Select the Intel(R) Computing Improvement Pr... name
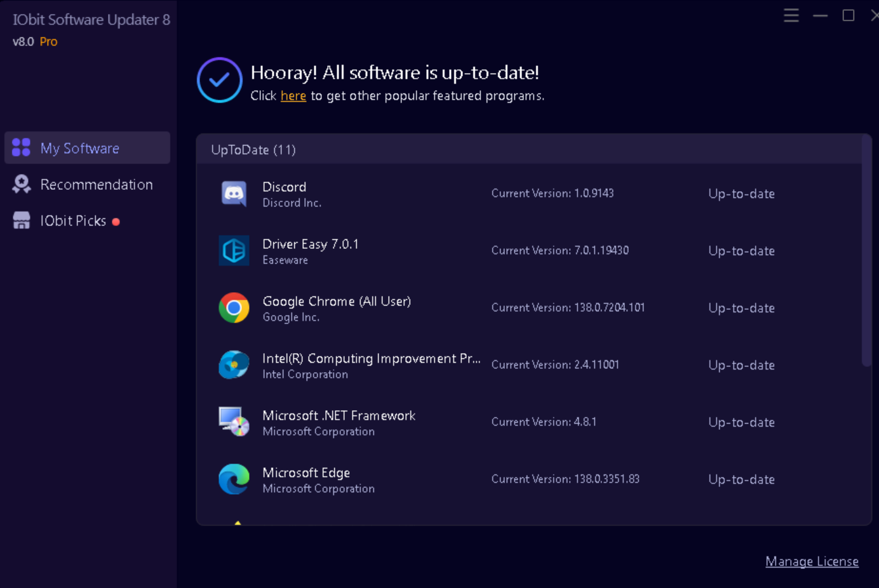This screenshot has width=879, height=588. 372,358
